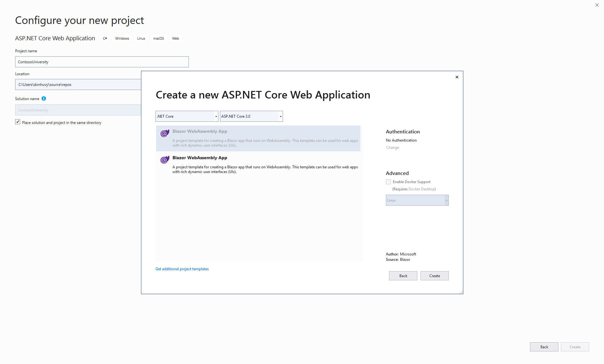The image size is (604, 364).
Task: Select the second Blazor WebAssembly App template
Action: tap(258, 164)
